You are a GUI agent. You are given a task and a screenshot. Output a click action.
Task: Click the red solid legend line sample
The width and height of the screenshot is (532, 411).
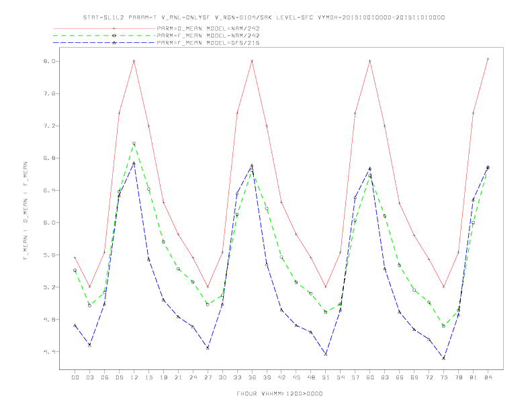click(x=104, y=28)
